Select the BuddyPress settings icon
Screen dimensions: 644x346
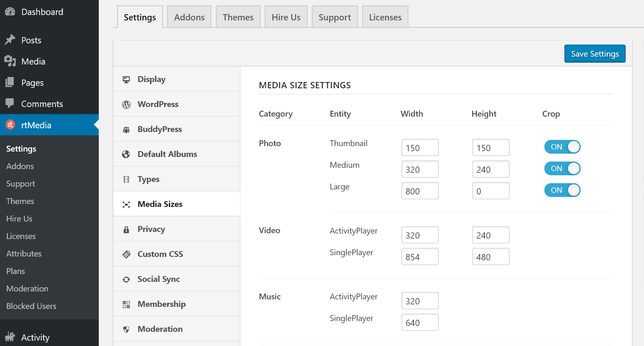126,129
